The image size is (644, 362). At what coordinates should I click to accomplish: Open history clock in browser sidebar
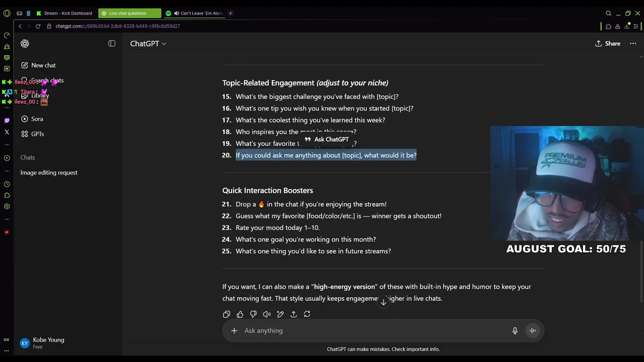pos(7,185)
